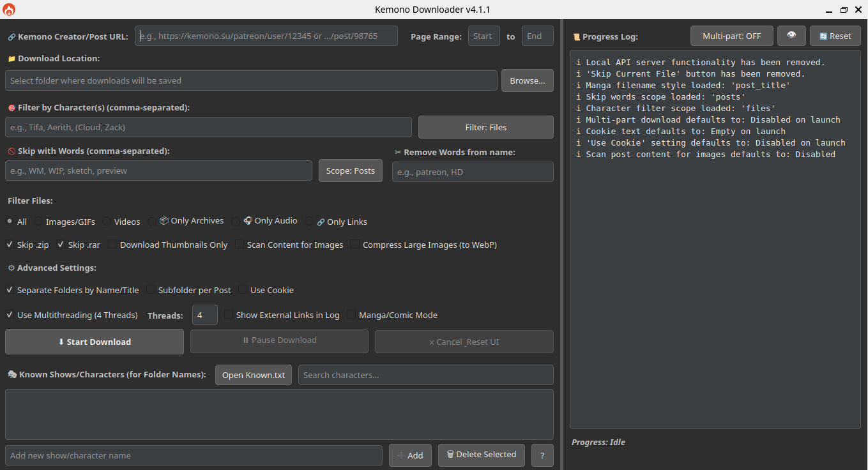
Task: Click the plus Add button
Action: click(x=409, y=455)
